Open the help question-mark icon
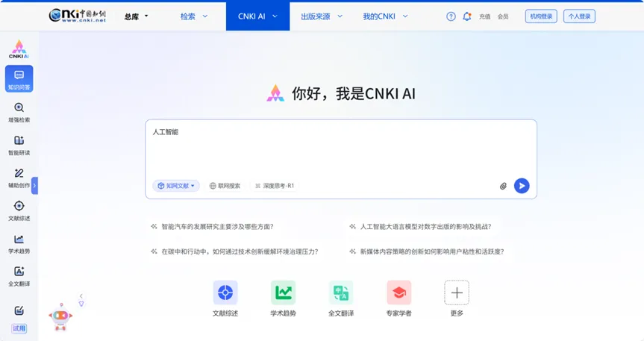Viewport: 644px width, 341px height. point(451,16)
